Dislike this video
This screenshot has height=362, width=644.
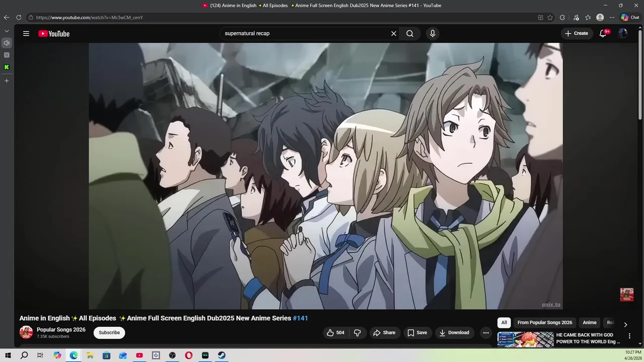pyautogui.click(x=357, y=332)
